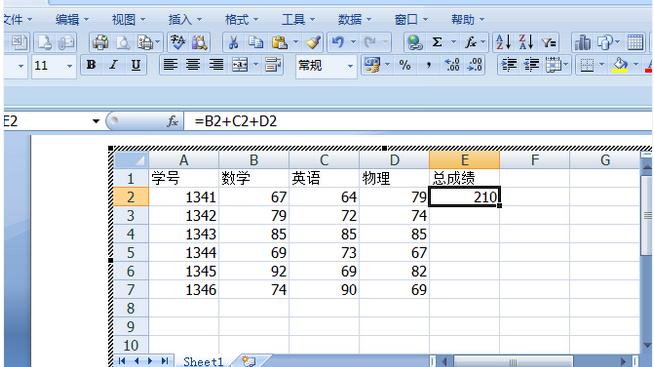Image resolution: width=654 pixels, height=367 pixels.
Task: Run the spelling check tool
Action: tap(177, 42)
